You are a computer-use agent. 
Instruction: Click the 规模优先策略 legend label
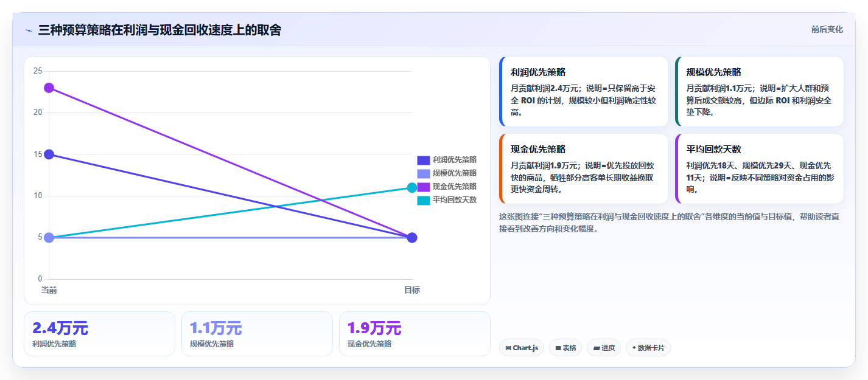(x=455, y=173)
